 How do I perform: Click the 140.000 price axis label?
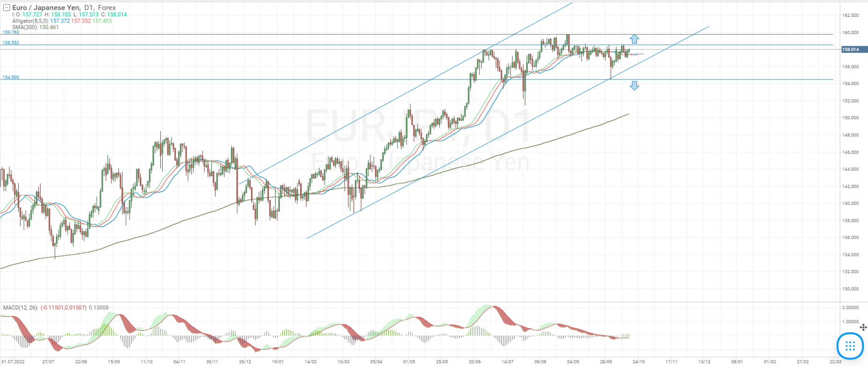coord(851,203)
